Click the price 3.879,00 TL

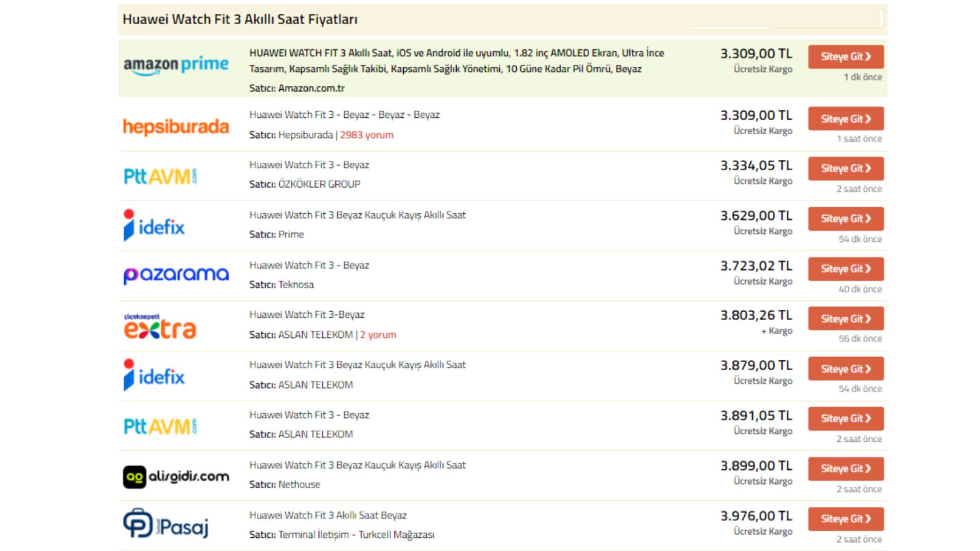click(756, 365)
